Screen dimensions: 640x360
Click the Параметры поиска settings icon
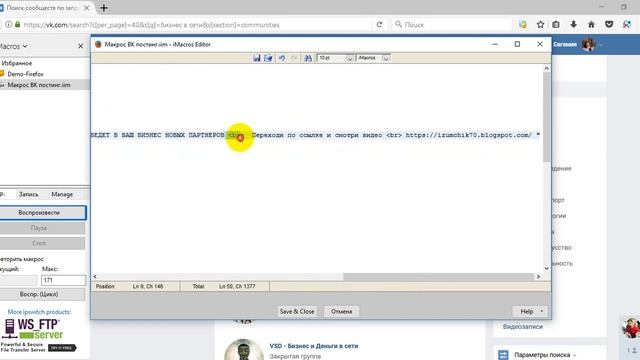click(x=503, y=355)
